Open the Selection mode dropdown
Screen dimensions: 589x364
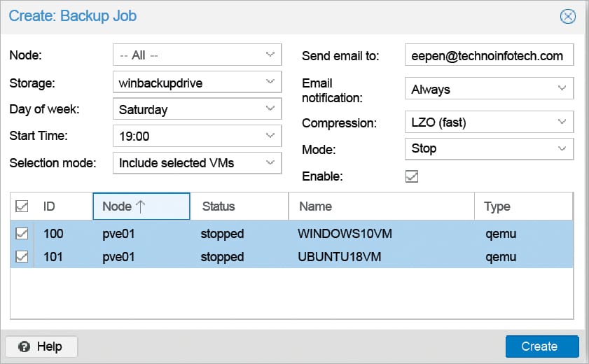[271, 163]
